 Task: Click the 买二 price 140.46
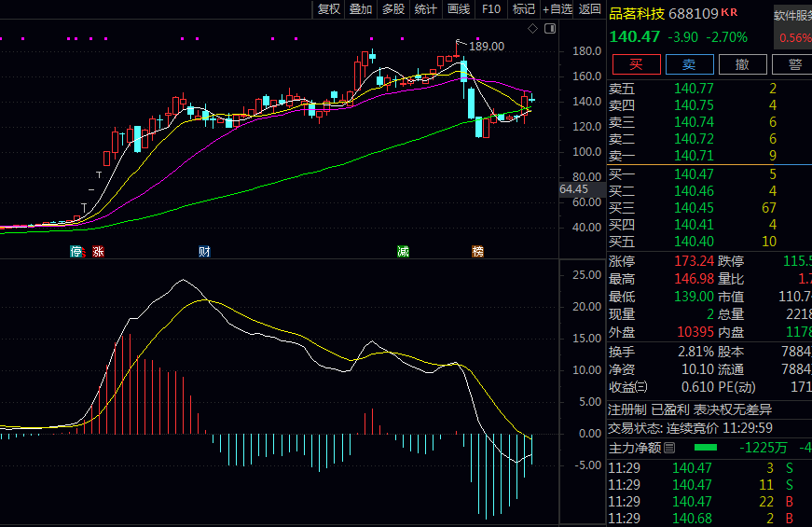(x=694, y=191)
